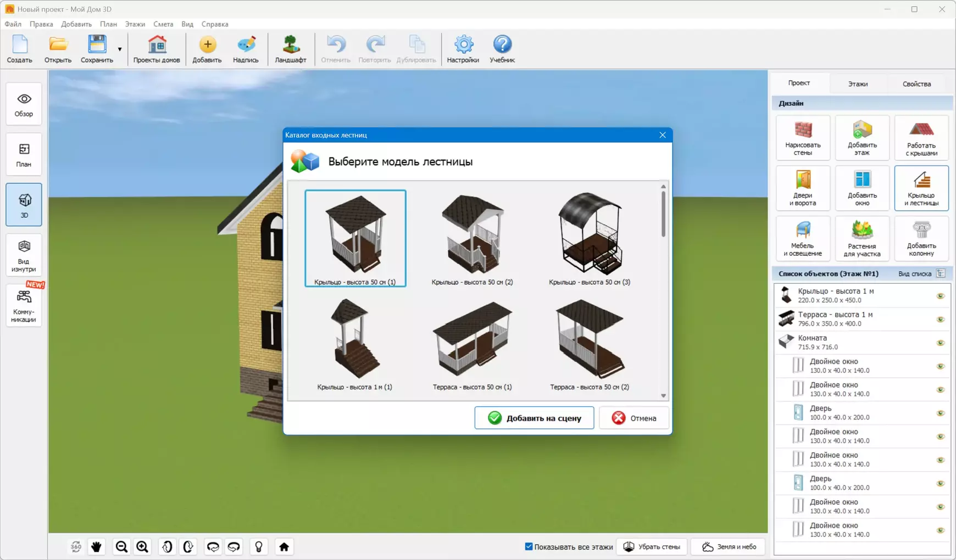Open the Ландшафт landscape tool
Image resolution: width=956 pixels, height=560 pixels.
(291, 49)
